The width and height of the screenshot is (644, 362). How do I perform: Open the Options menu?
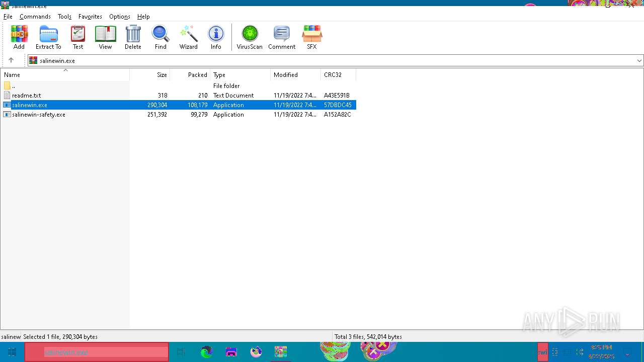(x=120, y=16)
